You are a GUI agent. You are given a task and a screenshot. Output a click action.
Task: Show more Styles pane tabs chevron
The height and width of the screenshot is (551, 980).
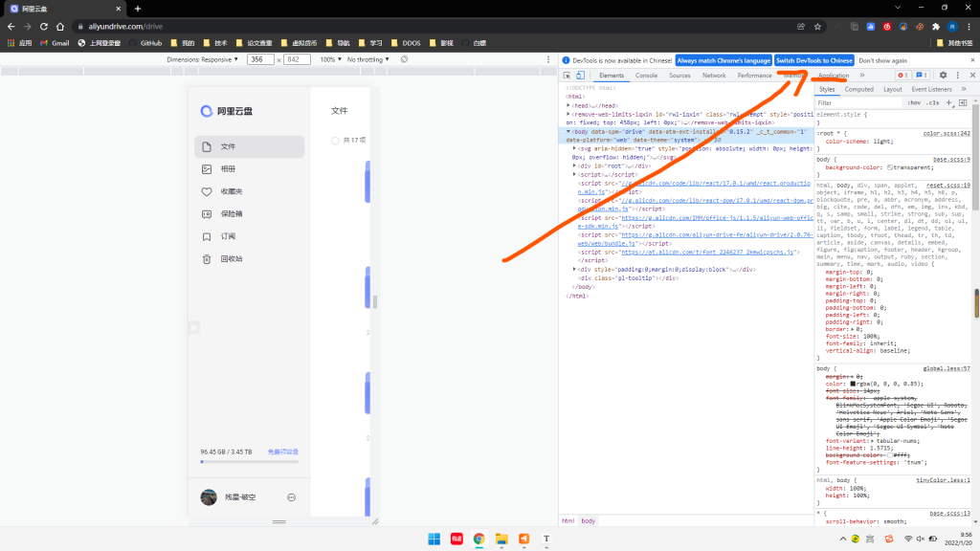964,89
